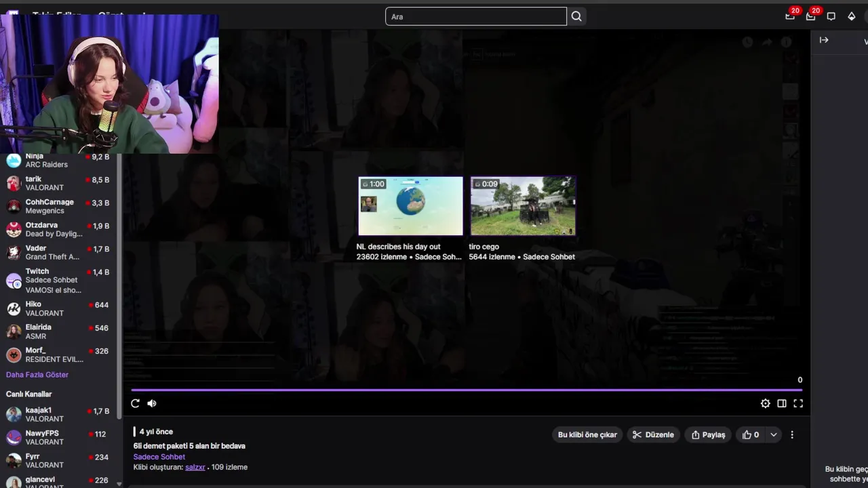Select the NawyFPS channel name
The width and height of the screenshot is (868, 488).
tap(42, 433)
